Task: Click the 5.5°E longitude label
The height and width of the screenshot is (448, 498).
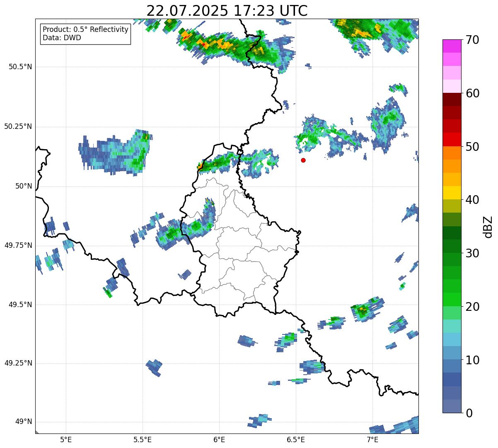Action: [143, 439]
